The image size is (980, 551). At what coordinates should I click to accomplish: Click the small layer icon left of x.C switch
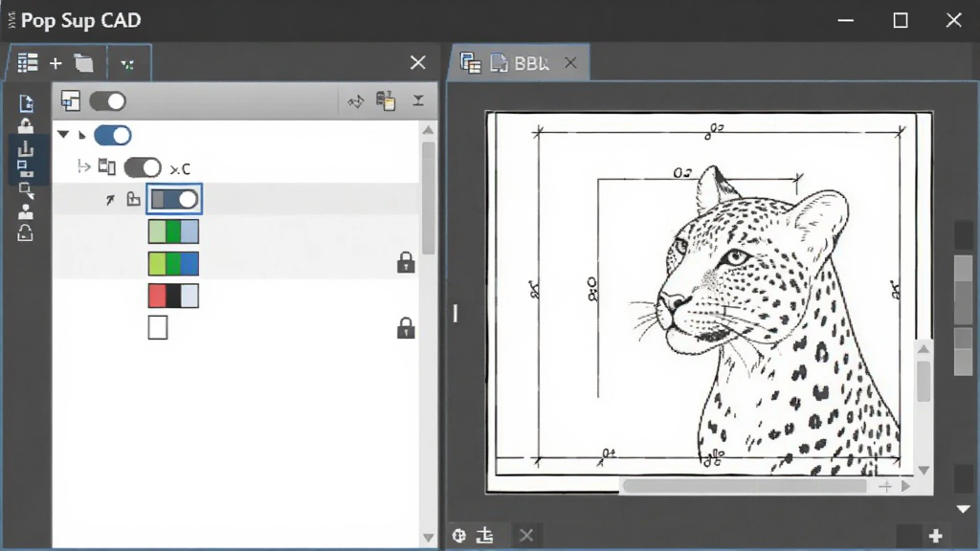(x=107, y=166)
